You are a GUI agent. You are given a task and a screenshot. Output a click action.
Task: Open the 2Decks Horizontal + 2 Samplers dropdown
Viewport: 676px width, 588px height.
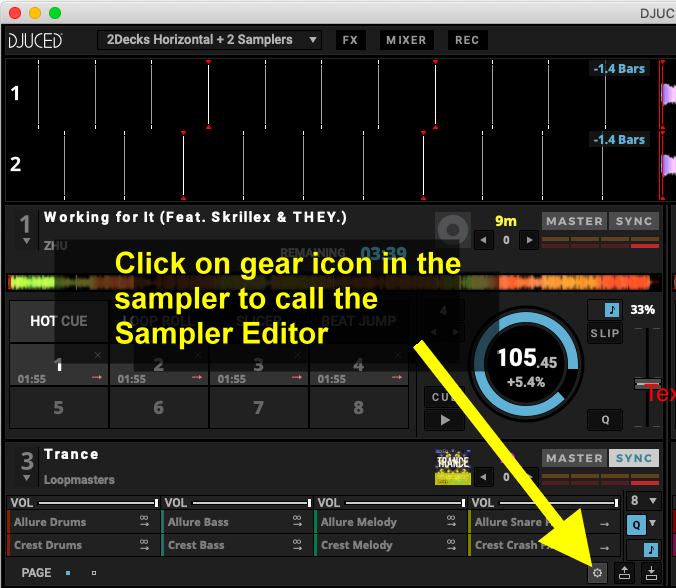(209, 40)
